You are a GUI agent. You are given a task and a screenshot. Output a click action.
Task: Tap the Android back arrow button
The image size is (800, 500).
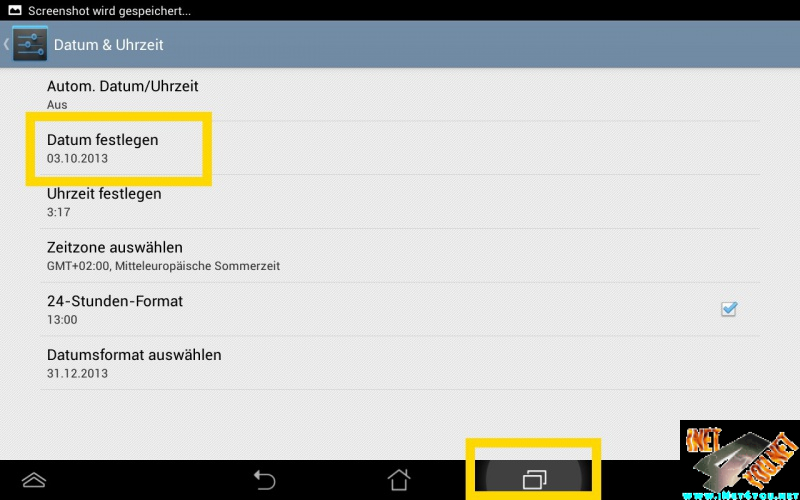pos(264,480)
